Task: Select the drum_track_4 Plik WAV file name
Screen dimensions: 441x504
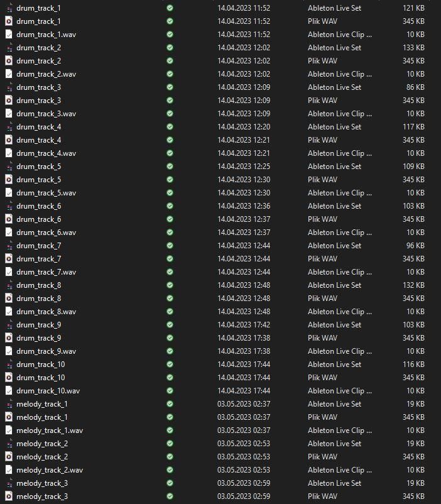Action: (38, 140)
